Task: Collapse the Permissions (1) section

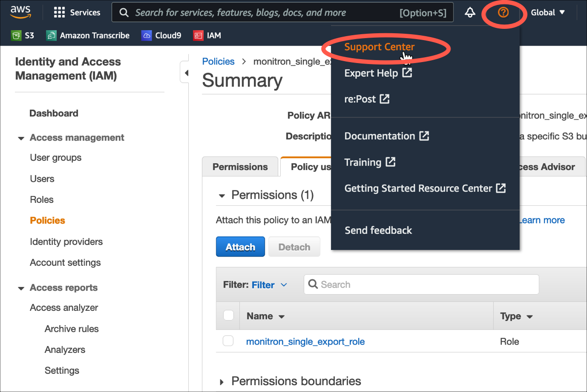Action: [x=222, y=195]
